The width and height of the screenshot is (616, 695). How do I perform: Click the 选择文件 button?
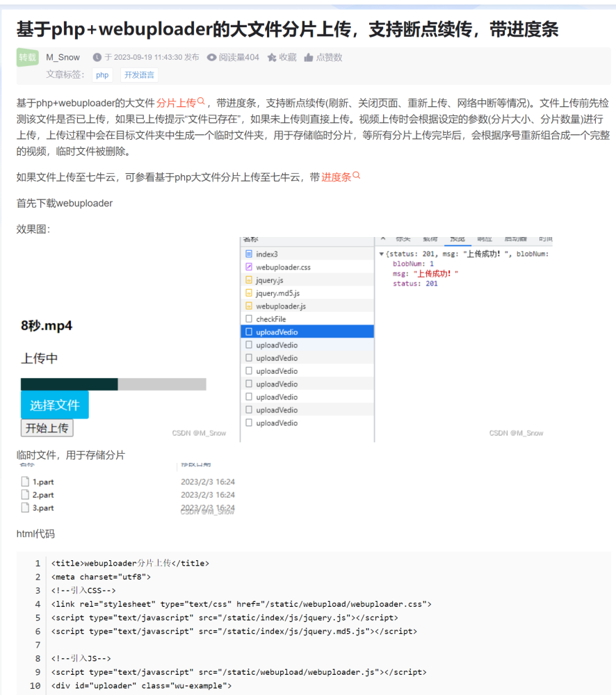(x=54, y=404)
